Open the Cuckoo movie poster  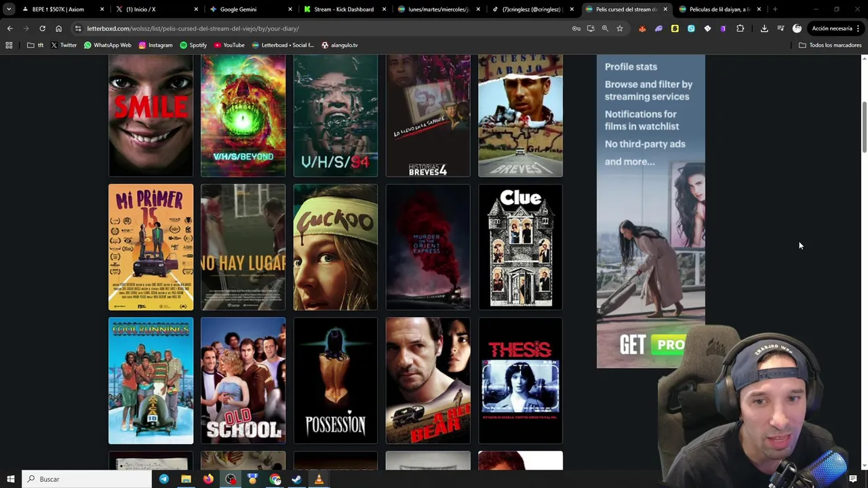click(x=336, y=247)
